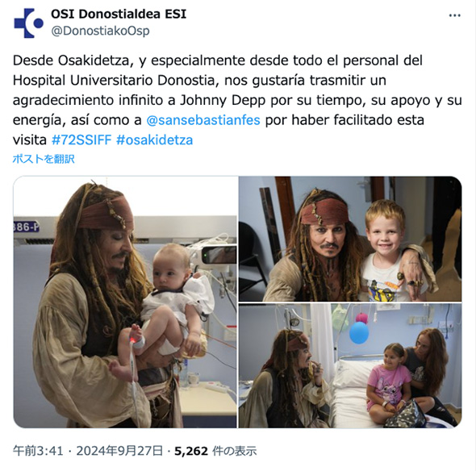Image resolution: width=476 pixels, height=471 pixels.
Task: Open the @sansebastianfes mention
Action: tap(203, 120)
